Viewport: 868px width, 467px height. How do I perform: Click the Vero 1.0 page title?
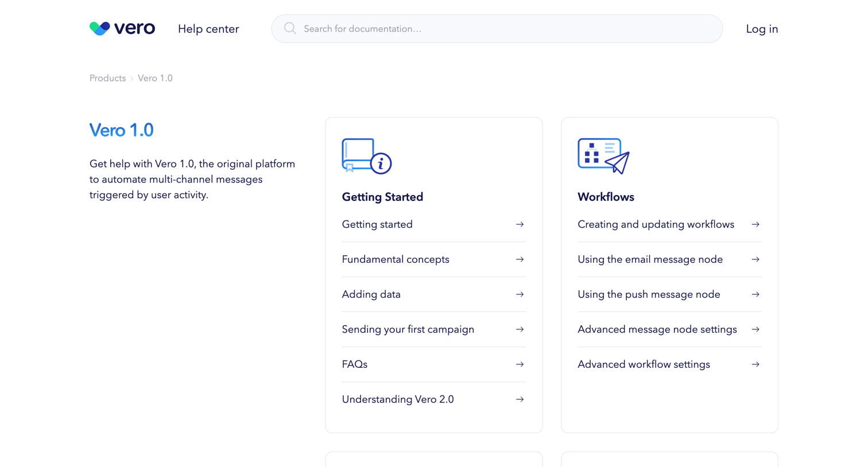point(122,130)
